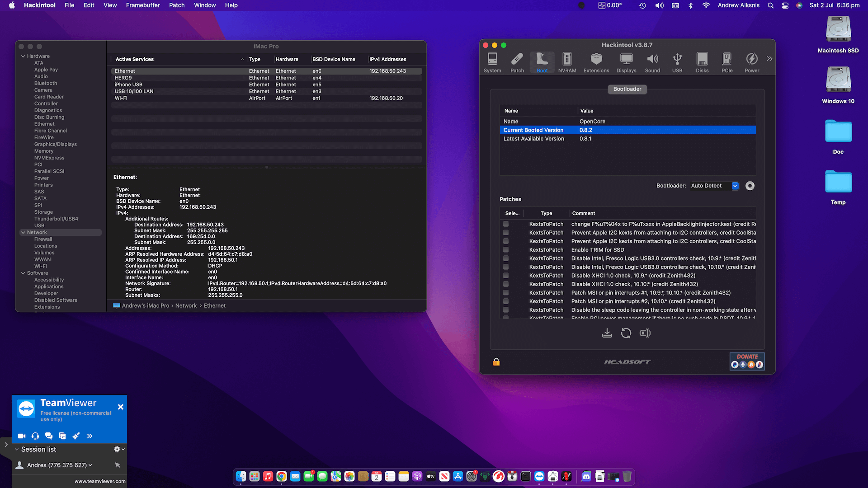
Task: Click the TeamViewer headset audio icon
Action: coord(35,436)
